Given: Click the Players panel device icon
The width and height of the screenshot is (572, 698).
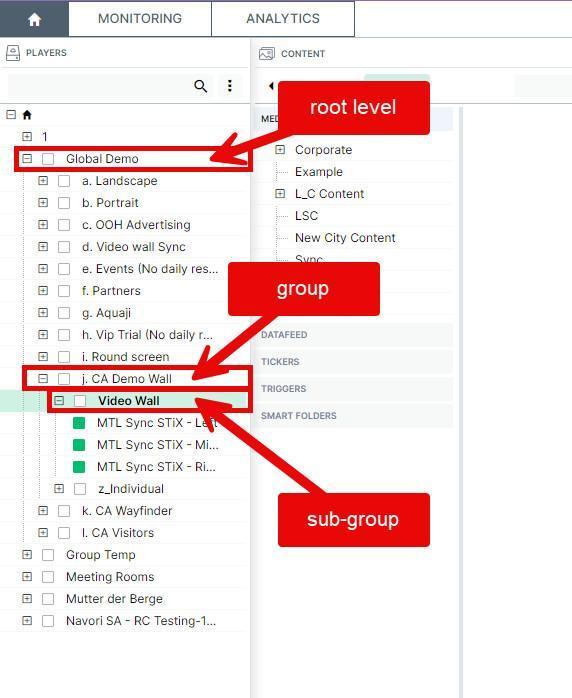Looking at the screenshot, I should tap(13, 53).
